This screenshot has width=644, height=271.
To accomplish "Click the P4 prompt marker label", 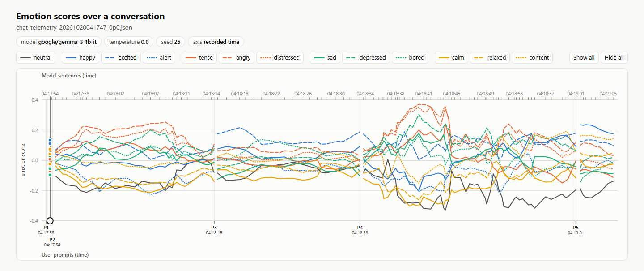I will (x=360, y=228).
